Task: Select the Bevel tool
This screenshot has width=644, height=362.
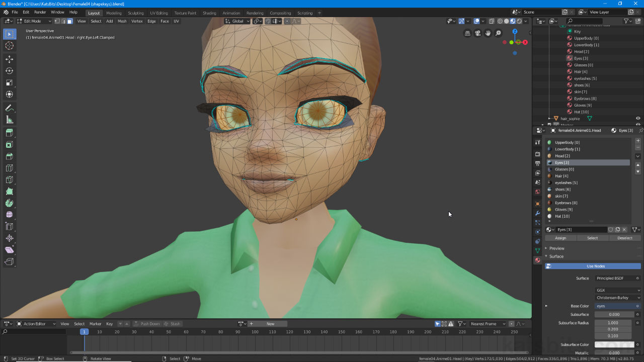Action: pos(9,156)
